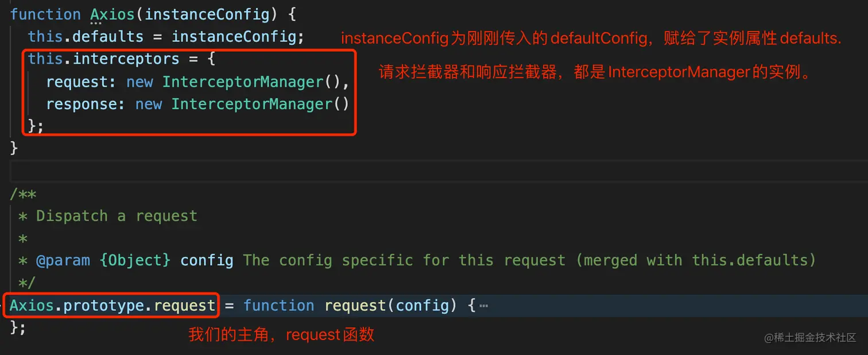
Task: Click InterceptorManager on the request line
Action: tap(243, 82)
